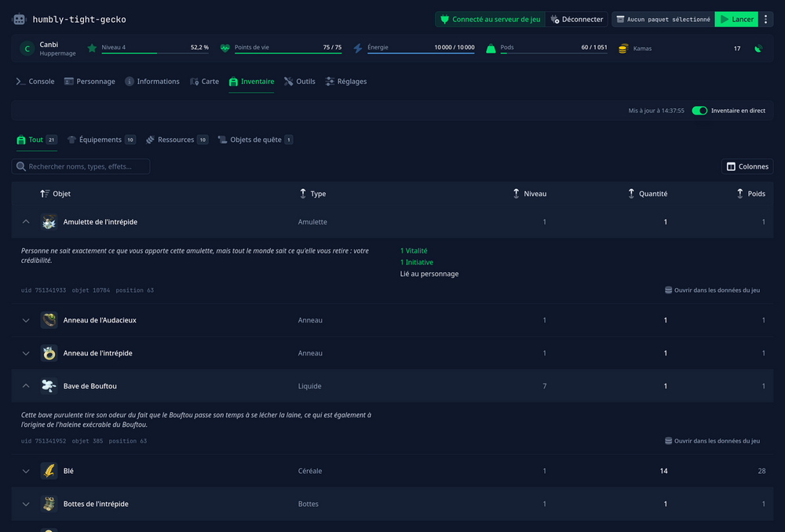Collapse the Bave de Bouftou row
The width and height of the screenshot is (785, 532).
[x=26, y=386]
